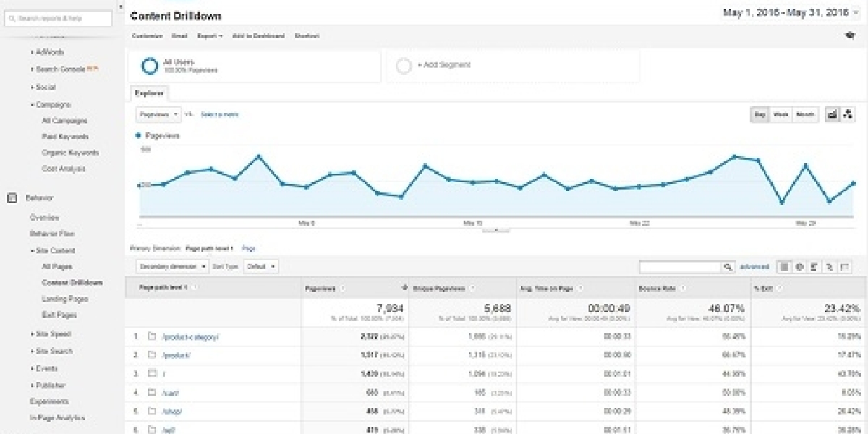The width and height of the screenshot is (868, 434).
Task: Open Landing Pages in the sidebar
Action: pyautogui.click(x=65, y=299)
